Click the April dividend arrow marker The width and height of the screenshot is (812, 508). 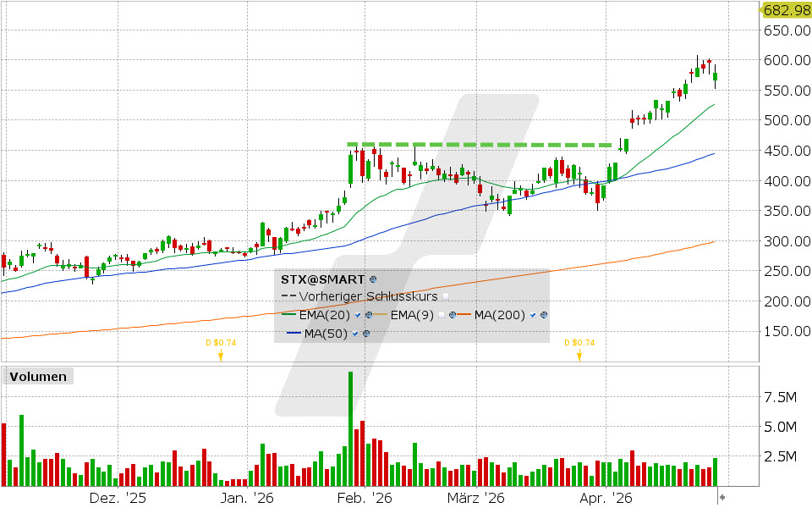(579, 356)
